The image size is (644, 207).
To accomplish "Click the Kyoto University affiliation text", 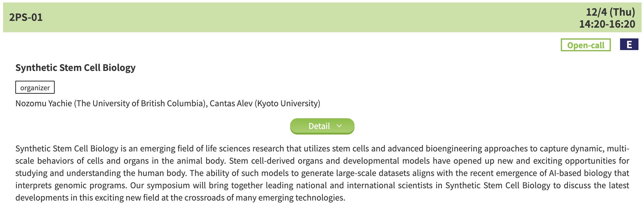I will pos(288,103).
